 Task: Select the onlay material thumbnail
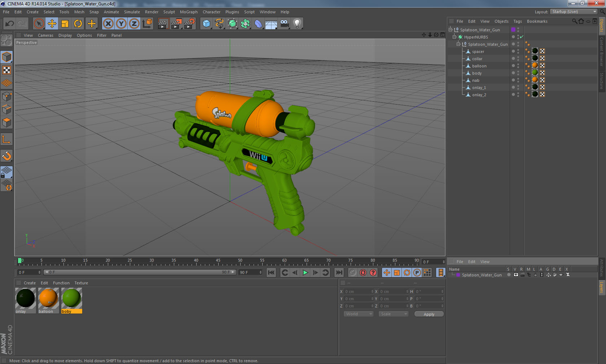25,301
